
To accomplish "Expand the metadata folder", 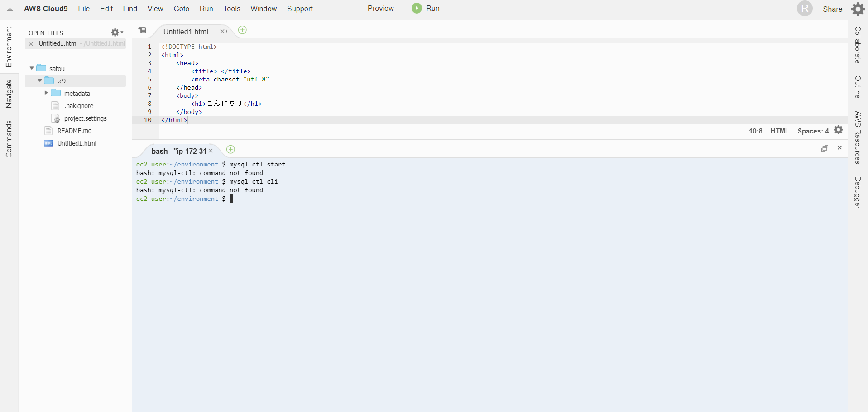I will click(x=46, y=93).
